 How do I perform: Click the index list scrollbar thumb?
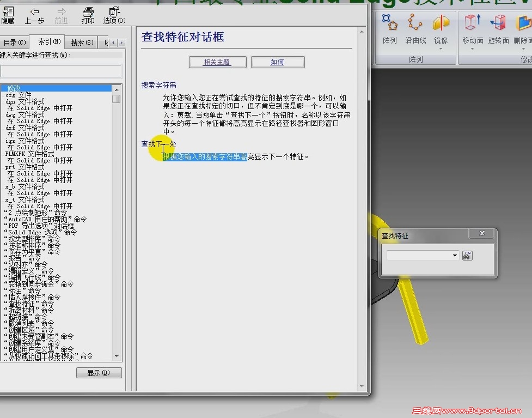pos(117,99)
